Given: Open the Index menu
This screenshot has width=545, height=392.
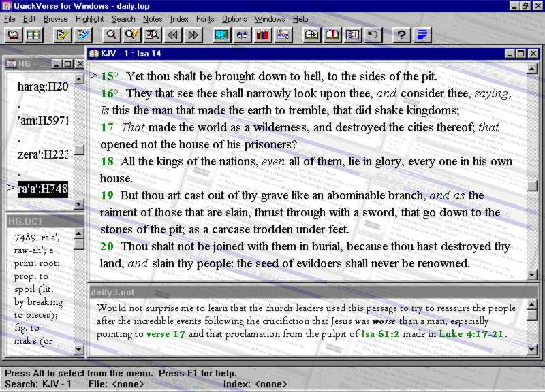Looking at the screenshot, I should tap(179, 19).
